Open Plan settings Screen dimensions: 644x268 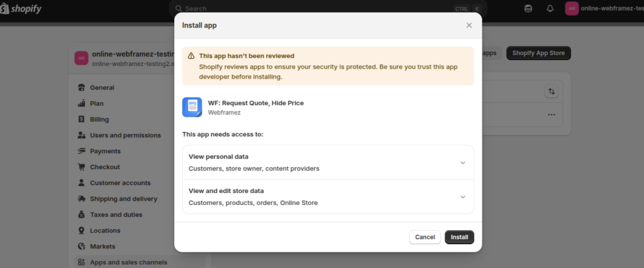pos(97,104)
